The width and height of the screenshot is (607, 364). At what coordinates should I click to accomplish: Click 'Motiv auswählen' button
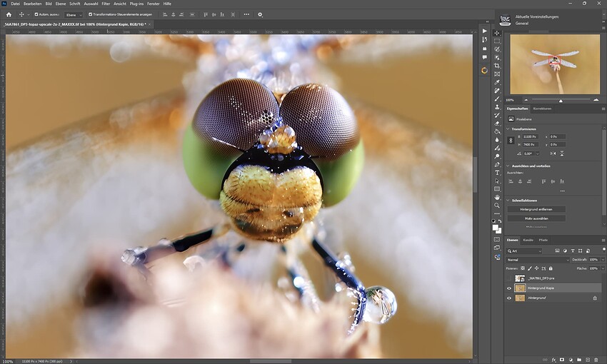pyautogui.click(x=536, y=218)
